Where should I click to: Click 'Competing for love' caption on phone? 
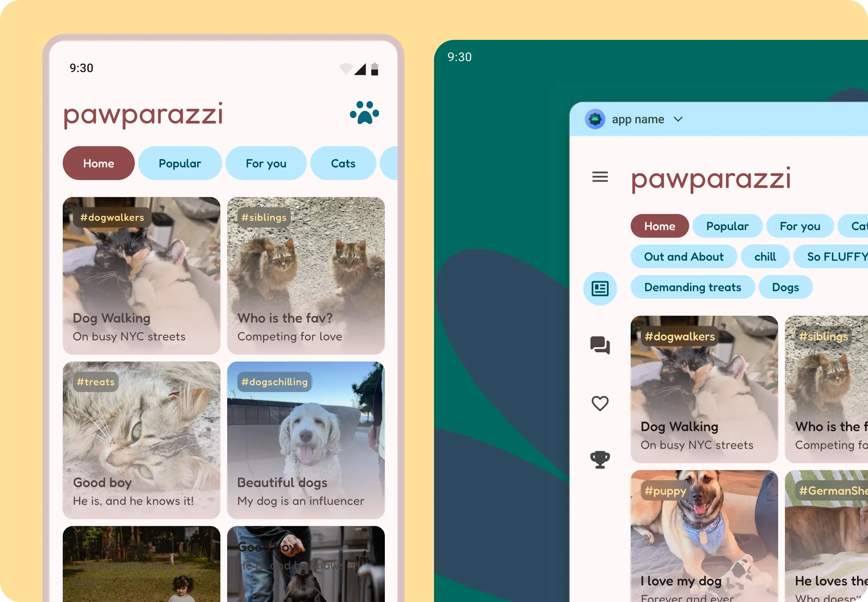[290, 337]
